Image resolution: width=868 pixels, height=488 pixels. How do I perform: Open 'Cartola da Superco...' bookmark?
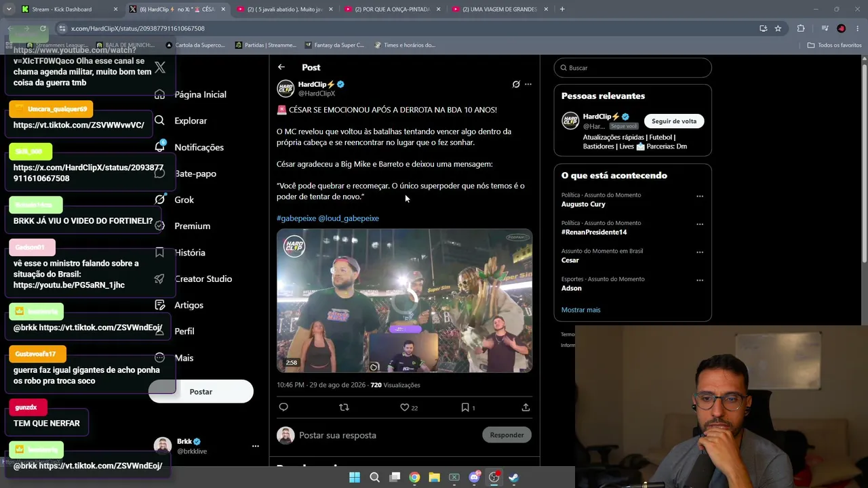195,45
